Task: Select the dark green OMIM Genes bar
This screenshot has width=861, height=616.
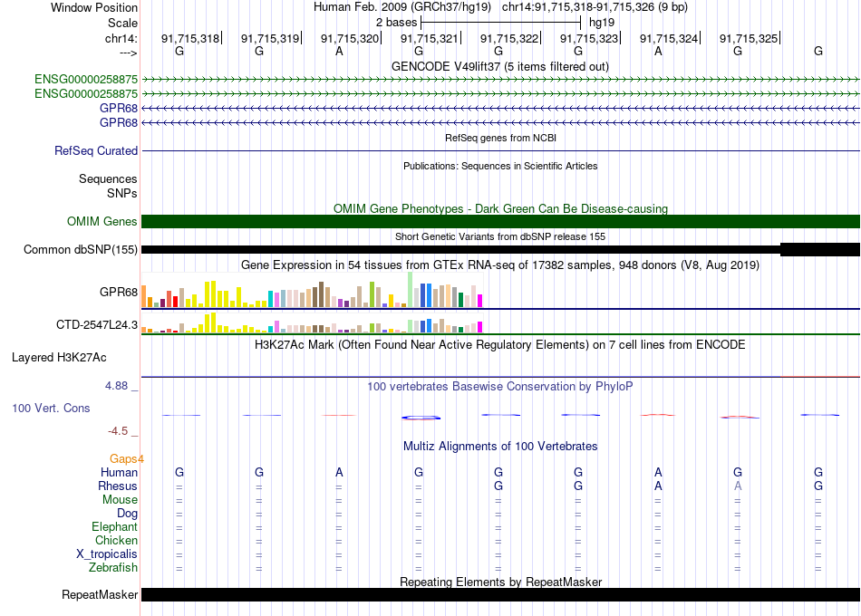Action: pos(500,221)
